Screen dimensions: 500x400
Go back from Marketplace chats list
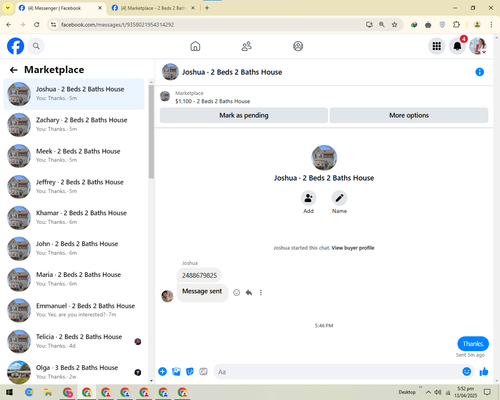[x=14, y=70]
